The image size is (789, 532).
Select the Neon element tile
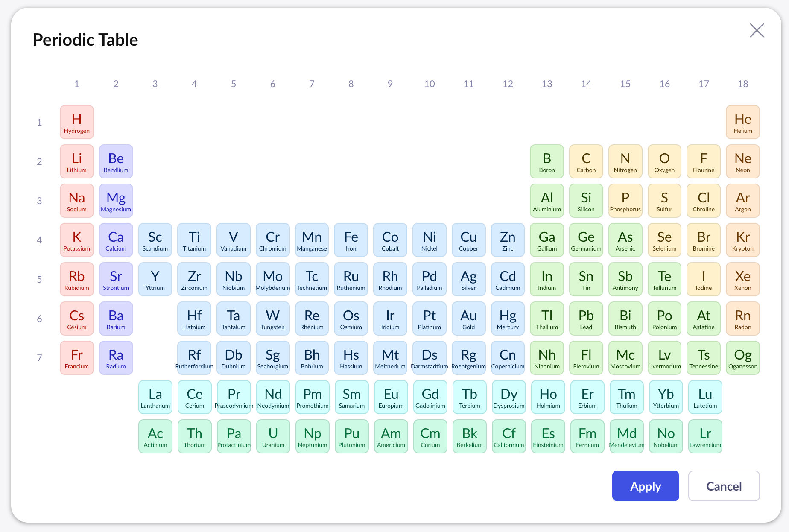click(x=742, y=161)
